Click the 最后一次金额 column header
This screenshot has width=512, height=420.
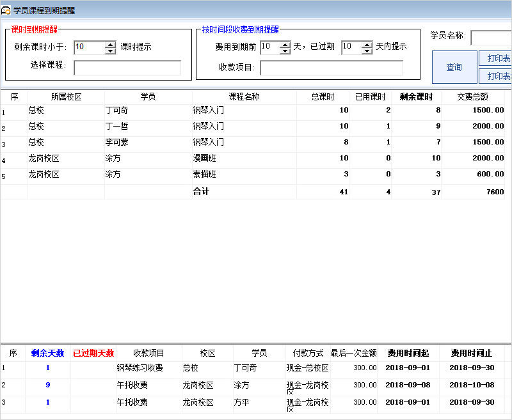[354, 353]
